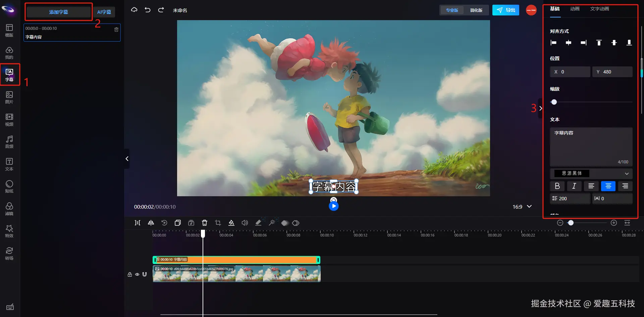The width and height of the screenshot is (644, 317).
Task: Open the 音频 audio sidebar panel
Action: click(9, 142)
